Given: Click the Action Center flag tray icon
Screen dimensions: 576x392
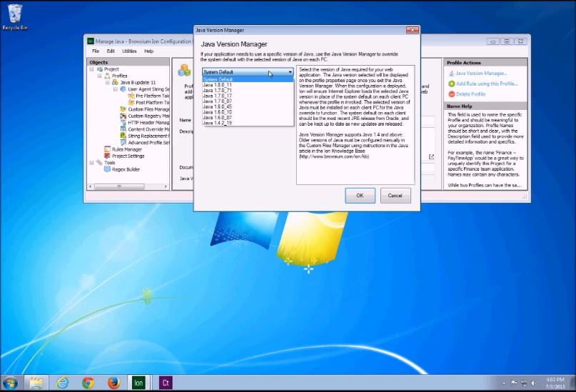Looking at the screenshot, I should click(514, 383).
